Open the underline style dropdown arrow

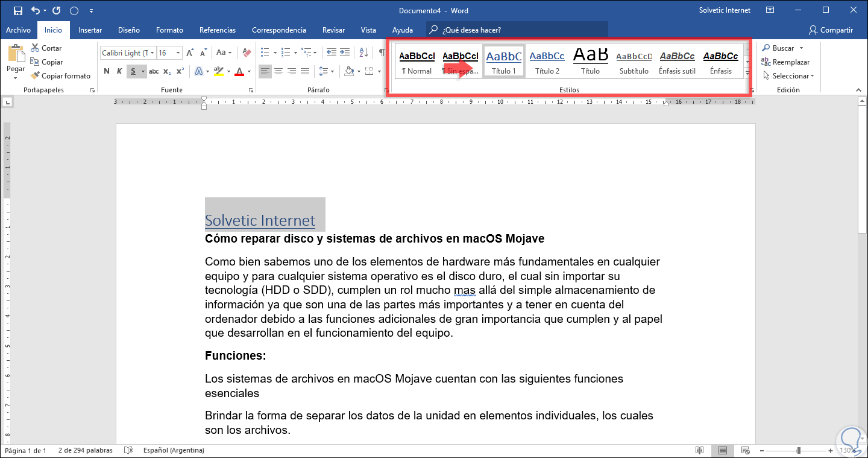(143, 72)
